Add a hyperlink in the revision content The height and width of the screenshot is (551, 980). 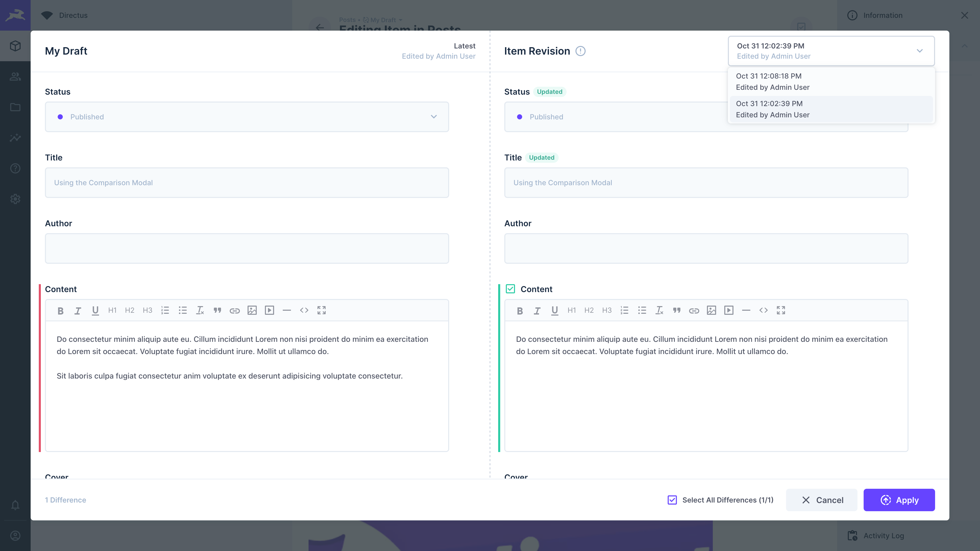(694, 310)
